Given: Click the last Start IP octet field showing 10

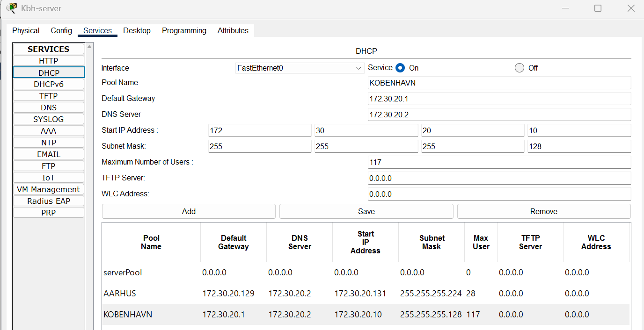Looking at the screenshot, I should point(579,130).
